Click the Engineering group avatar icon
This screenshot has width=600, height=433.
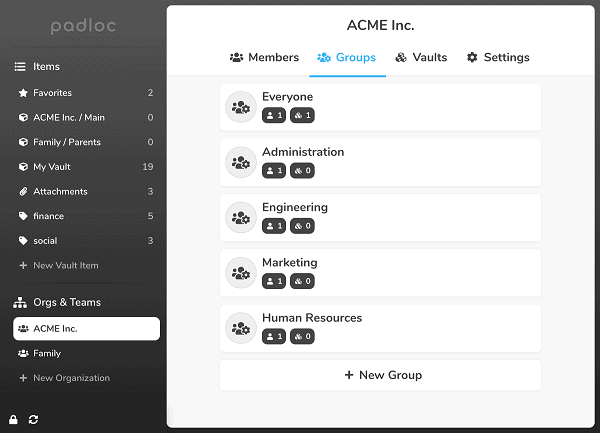(241, 218)
